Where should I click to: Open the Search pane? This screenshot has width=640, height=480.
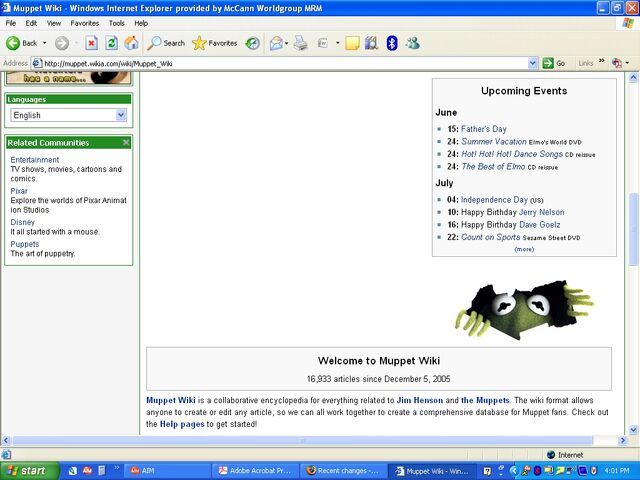pyautogui.click(x=166, y=43)
